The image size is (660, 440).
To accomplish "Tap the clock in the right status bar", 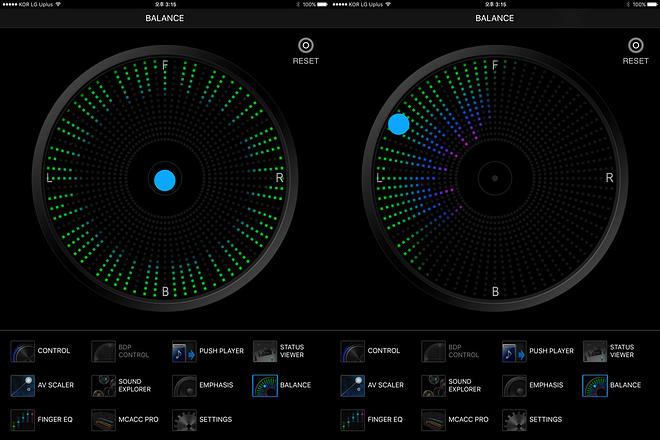I will (495, 4).
